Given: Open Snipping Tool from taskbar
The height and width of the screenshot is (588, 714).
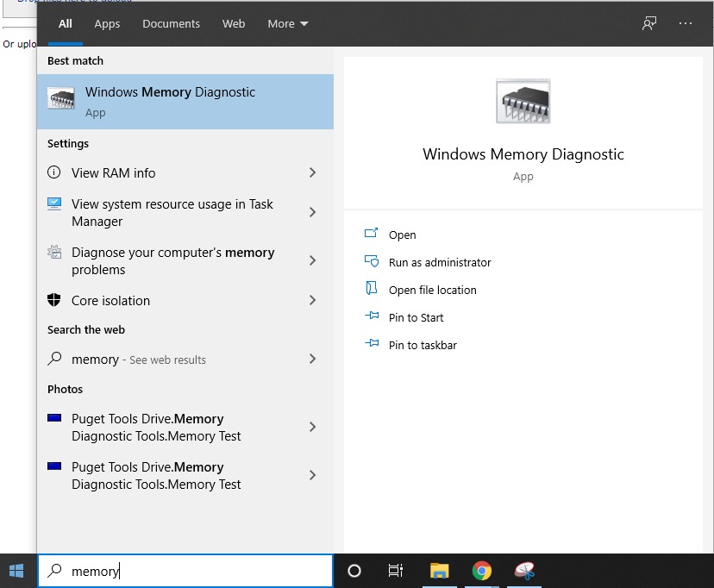Looking at the screenshot, I should coord(524,571).
